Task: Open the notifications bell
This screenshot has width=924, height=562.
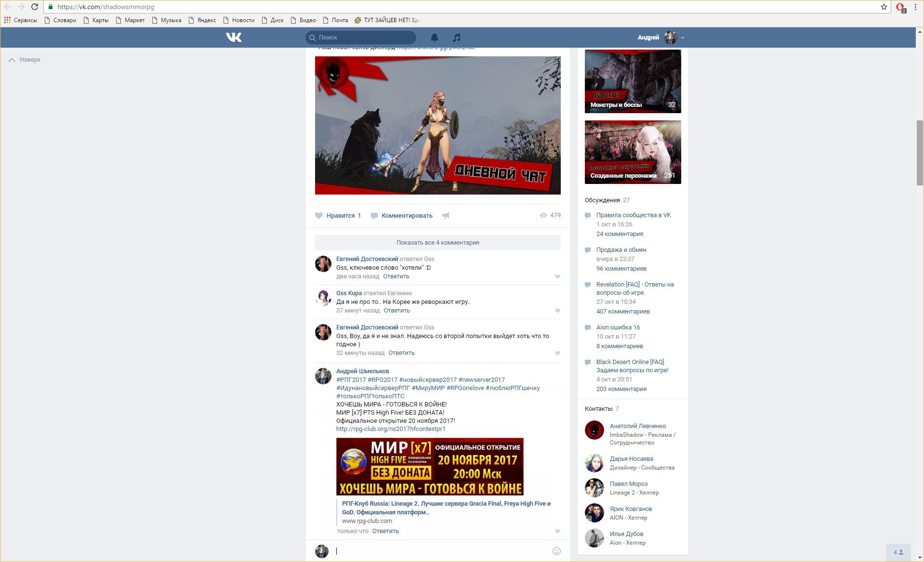Action: click(434, 37)
